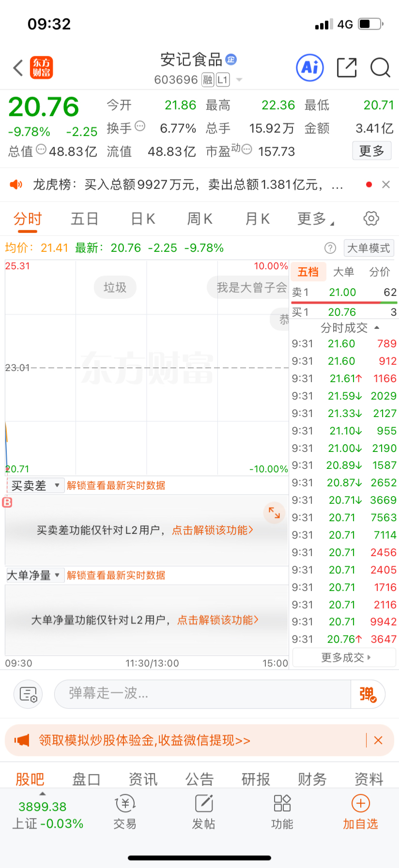399x868 pixels.
Task: Switch to the 月K tab
Action: point(257,219)
